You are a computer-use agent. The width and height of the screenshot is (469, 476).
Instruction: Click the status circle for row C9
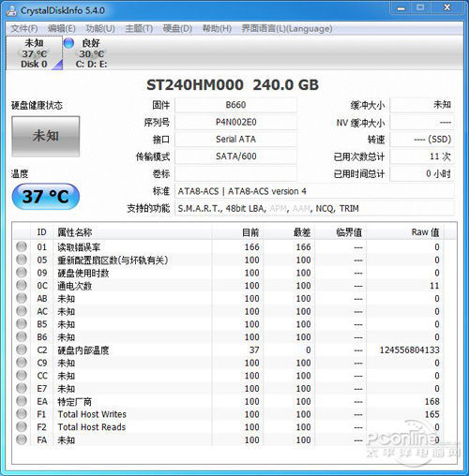tap(22, 363)
